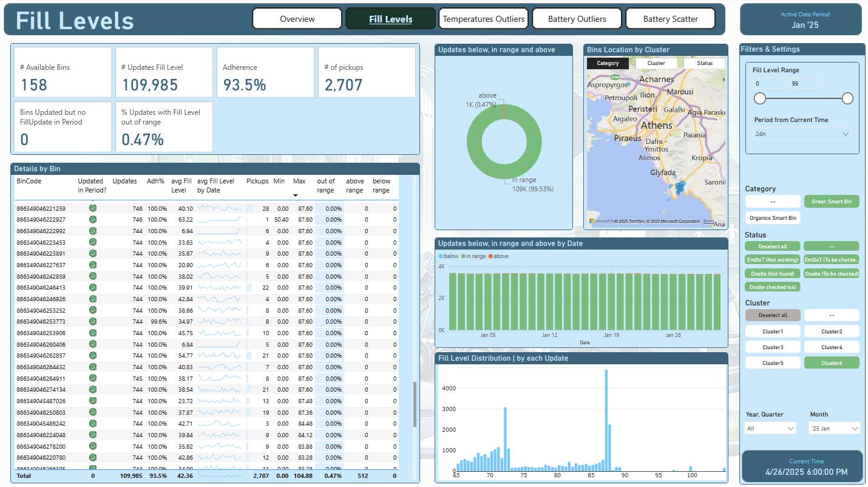The image size is (868, 487).
Task: Click the sparkline for bin 866349046222927
Action: pos(219,219)
